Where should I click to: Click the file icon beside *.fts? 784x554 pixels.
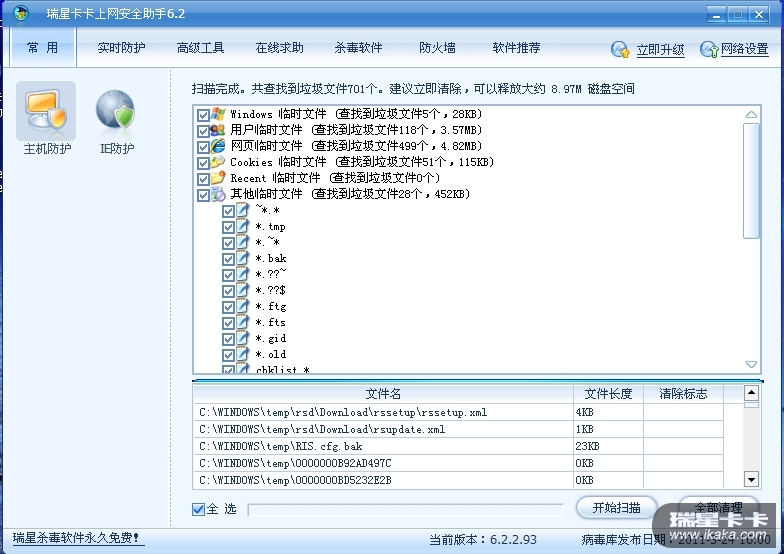coord(242,322)
